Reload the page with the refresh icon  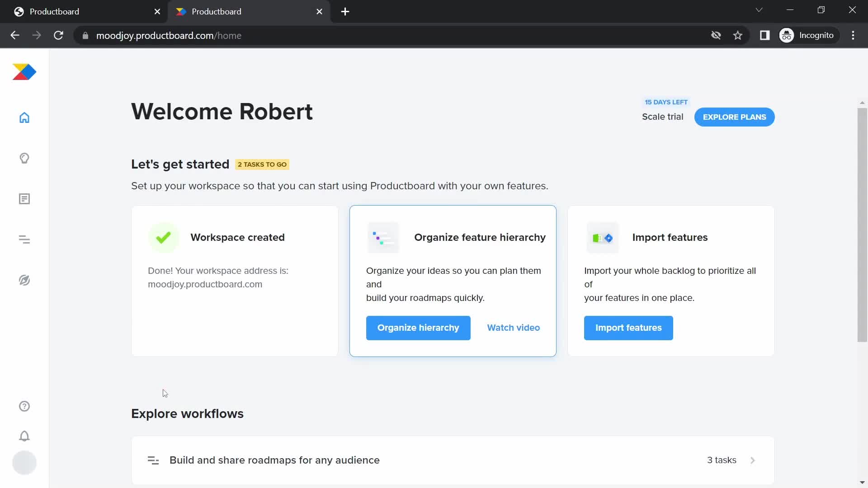point(58,35)
